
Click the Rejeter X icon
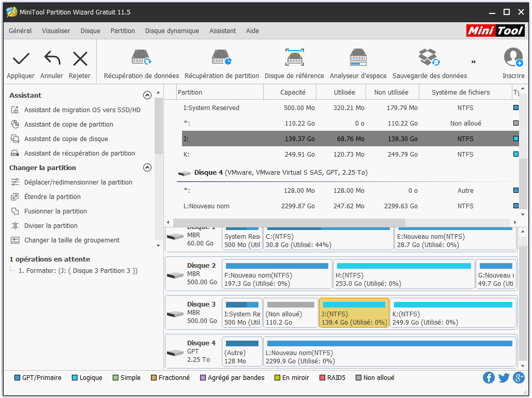80,59
